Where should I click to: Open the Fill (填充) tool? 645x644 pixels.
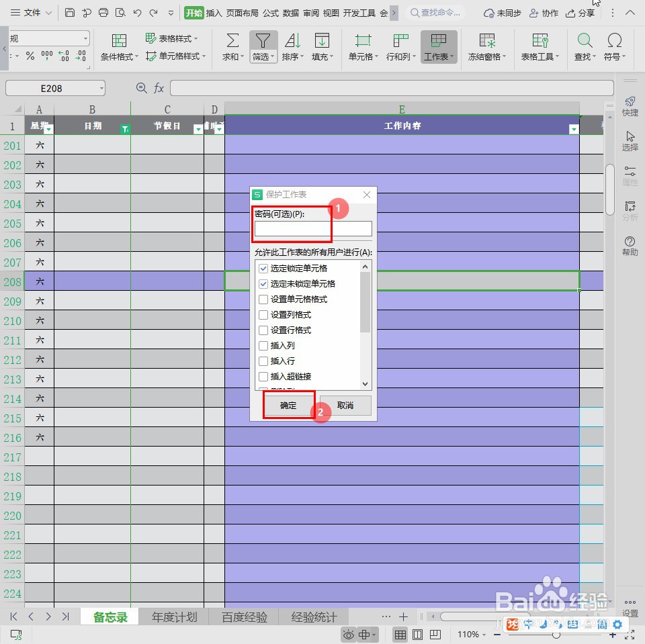coord(322,48)
